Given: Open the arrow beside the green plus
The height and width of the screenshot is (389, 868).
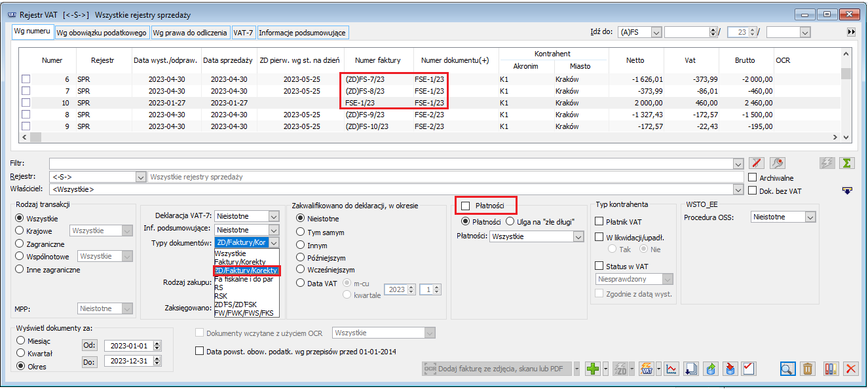Looking at the screenshot, I should (x=605, y=369).
